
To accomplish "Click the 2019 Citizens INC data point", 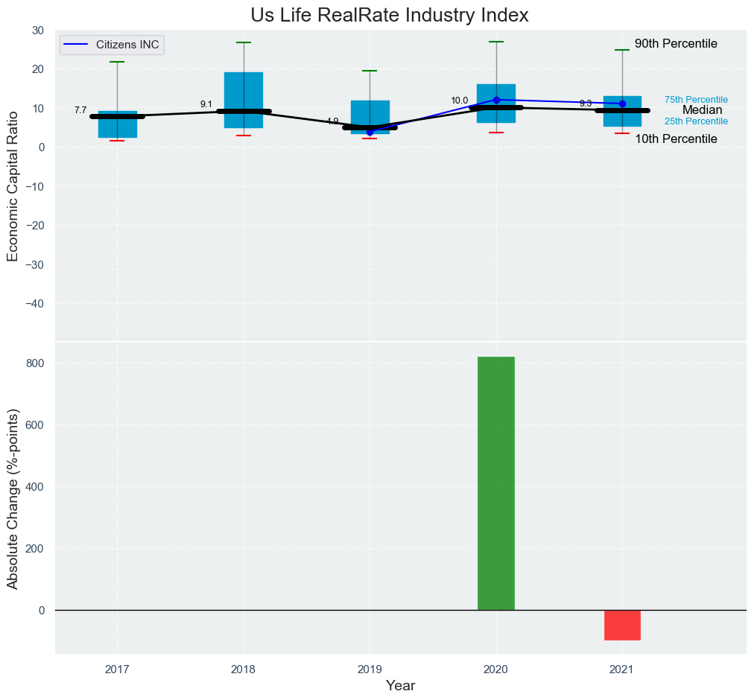I will 370,132.
